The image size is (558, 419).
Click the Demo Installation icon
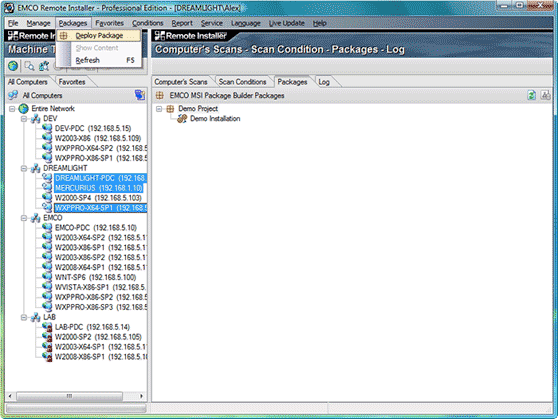[182, 119]
